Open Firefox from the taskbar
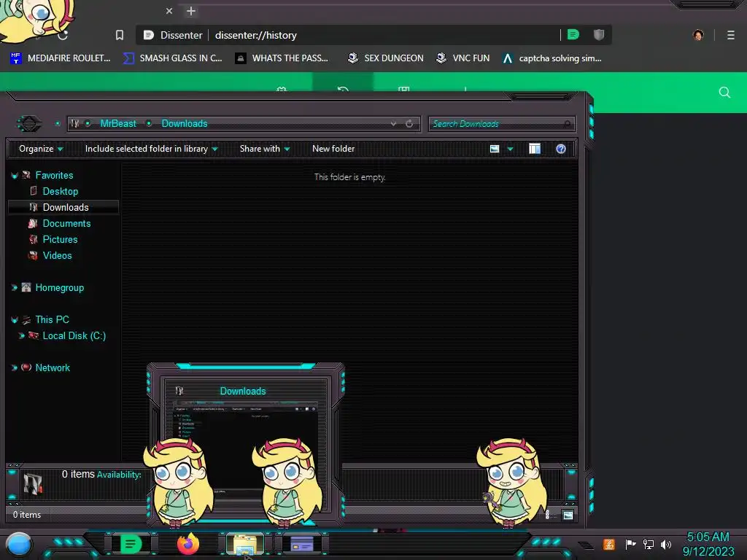Image resolution: width=747 pixels, height=560 pixels. 187,544
